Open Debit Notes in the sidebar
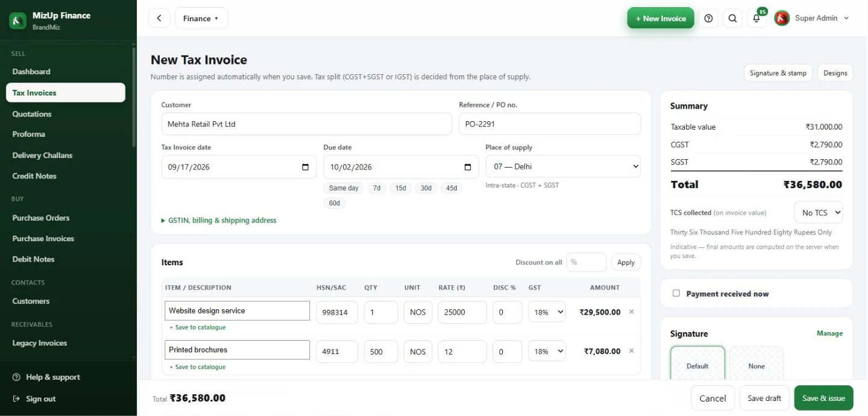868x416 pixels. pyautogui.click(x=66, y=259)
